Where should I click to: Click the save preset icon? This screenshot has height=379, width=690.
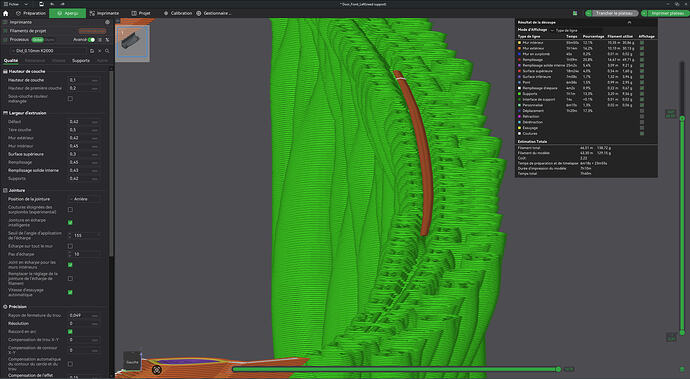[x=92, y=51]
